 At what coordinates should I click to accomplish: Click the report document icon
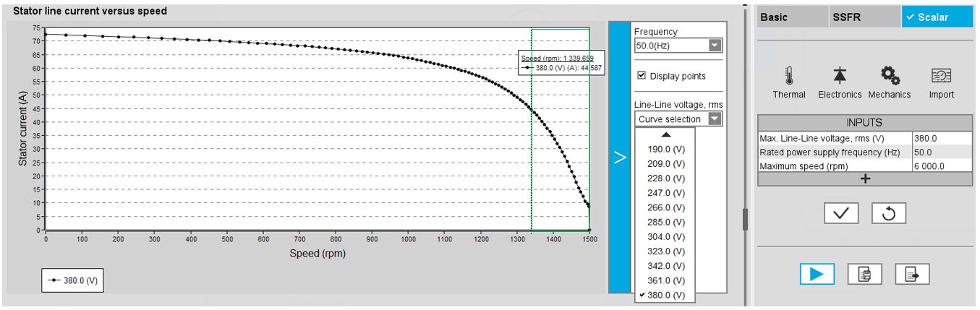click(x=864, y=274)
